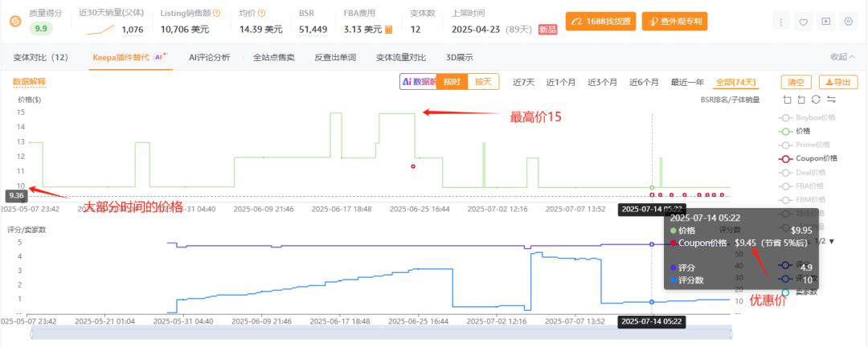Toggle green 价格 series in legend

pyautogui.click(x=794, y=131)
